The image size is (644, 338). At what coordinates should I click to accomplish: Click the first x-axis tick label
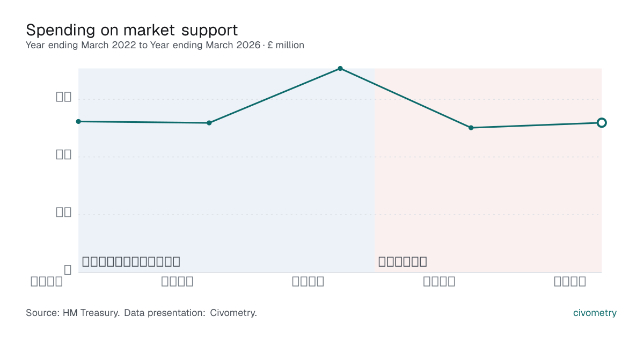(x=47, y=281)
